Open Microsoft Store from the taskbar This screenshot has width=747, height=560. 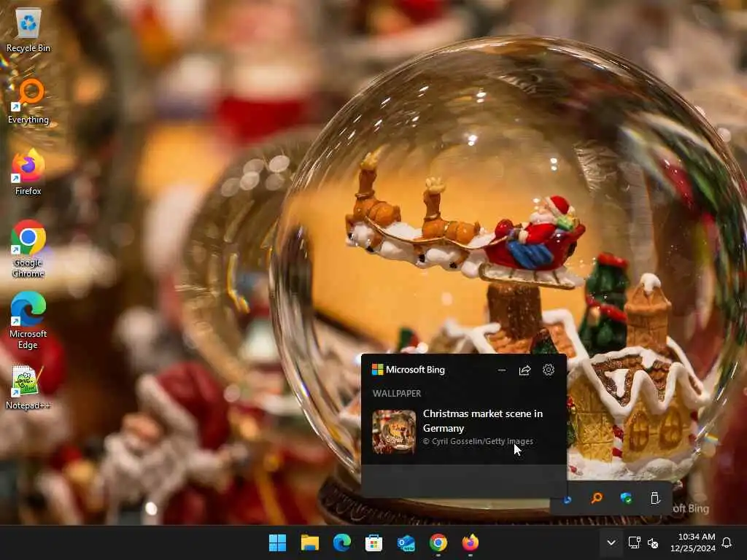pos(373,542)
